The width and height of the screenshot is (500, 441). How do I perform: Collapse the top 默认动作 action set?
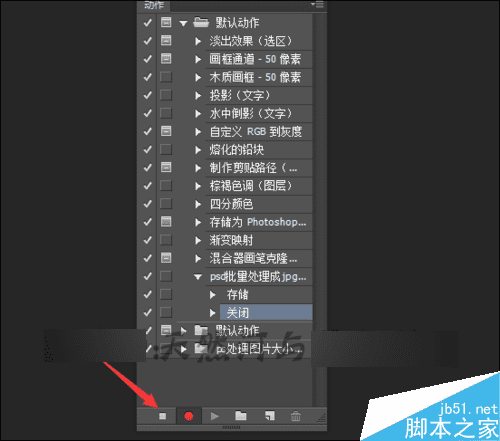click(x=183, y=23)
